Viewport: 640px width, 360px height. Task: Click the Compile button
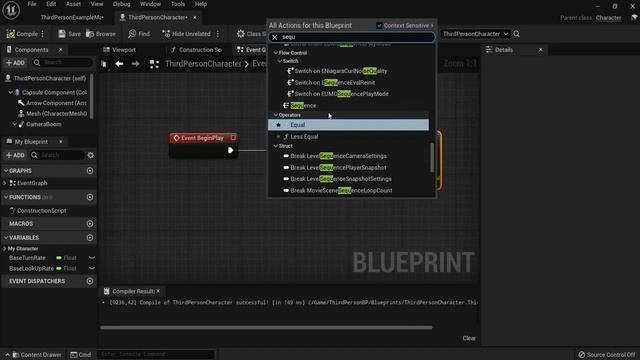click(x=22, y=34)
